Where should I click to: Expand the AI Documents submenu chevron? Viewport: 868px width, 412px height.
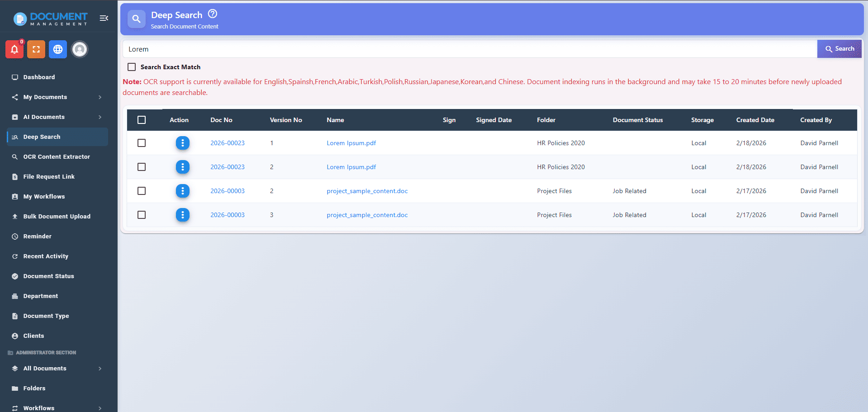pyautogui.click(x=100, y=117)
